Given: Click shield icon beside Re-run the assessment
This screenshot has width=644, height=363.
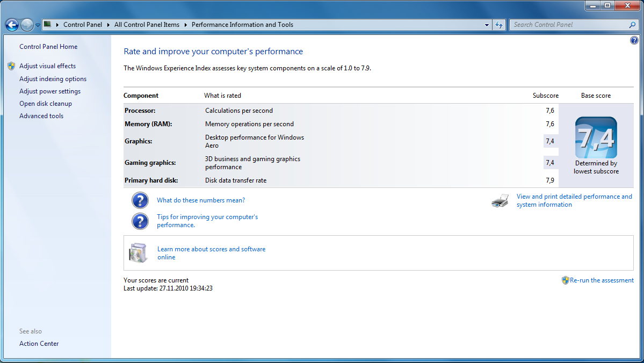Looking at the screenshot, I should tap(566, 280).
